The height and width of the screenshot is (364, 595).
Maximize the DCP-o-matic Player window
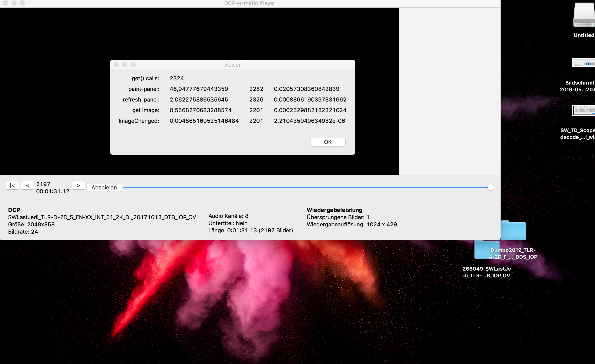tap(23, 3)
